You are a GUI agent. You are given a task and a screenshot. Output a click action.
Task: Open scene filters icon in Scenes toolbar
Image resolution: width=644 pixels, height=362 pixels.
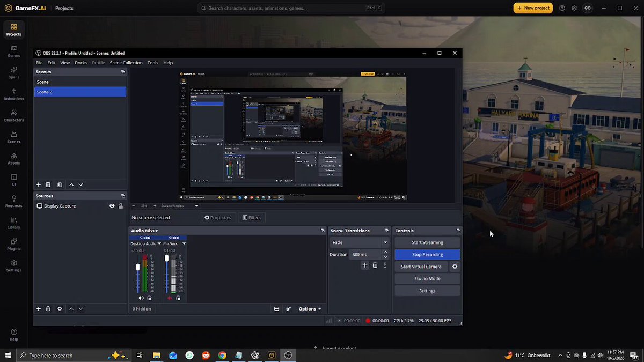pyautogui.click(x=60, y=184)
